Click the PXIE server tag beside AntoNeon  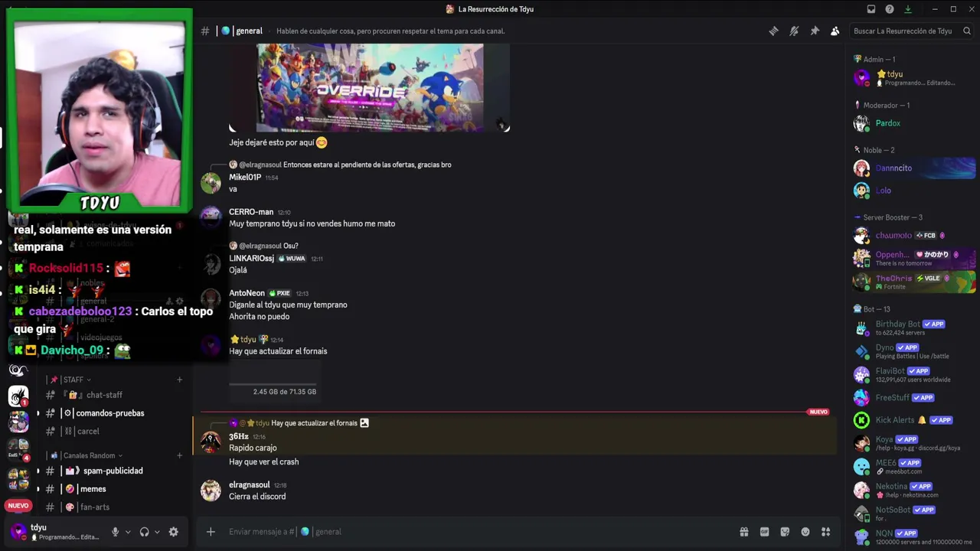[x=279, y=293]
